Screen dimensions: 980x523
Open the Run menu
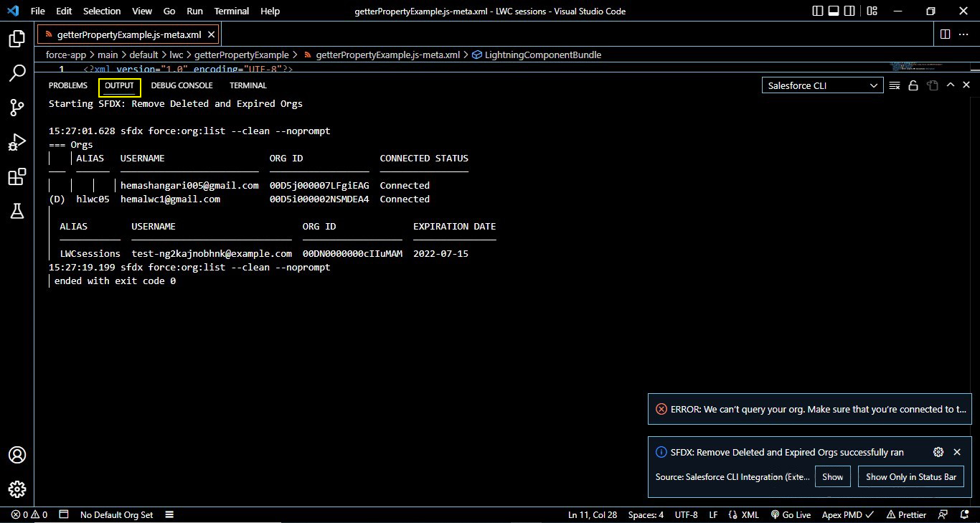pyautogui.click(x=194, y=11)
